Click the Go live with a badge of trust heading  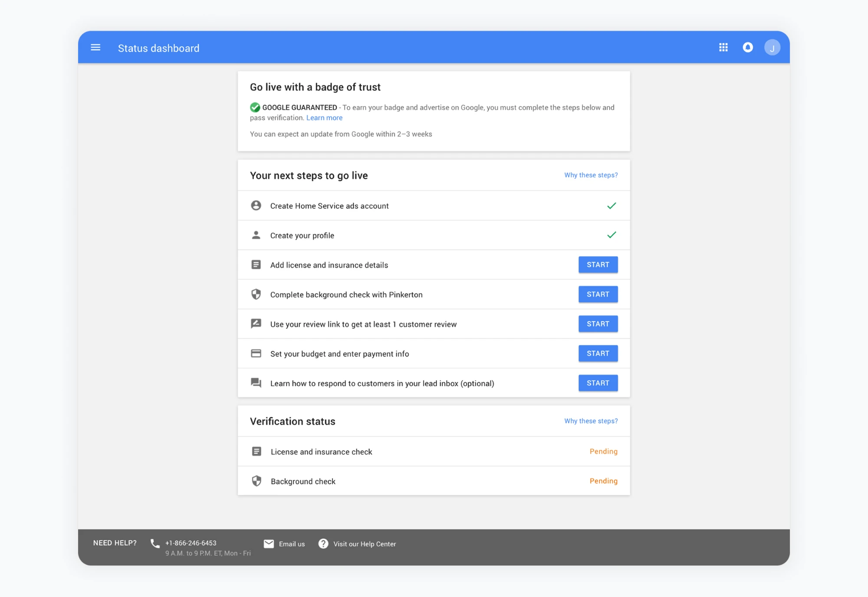(x=315, y=87)
